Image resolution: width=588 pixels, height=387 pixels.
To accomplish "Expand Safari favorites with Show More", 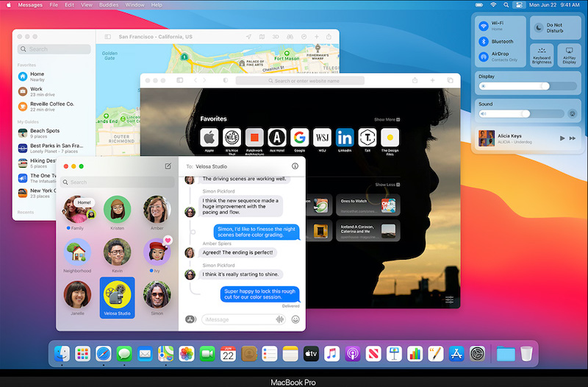I will [x=387, y=119].
